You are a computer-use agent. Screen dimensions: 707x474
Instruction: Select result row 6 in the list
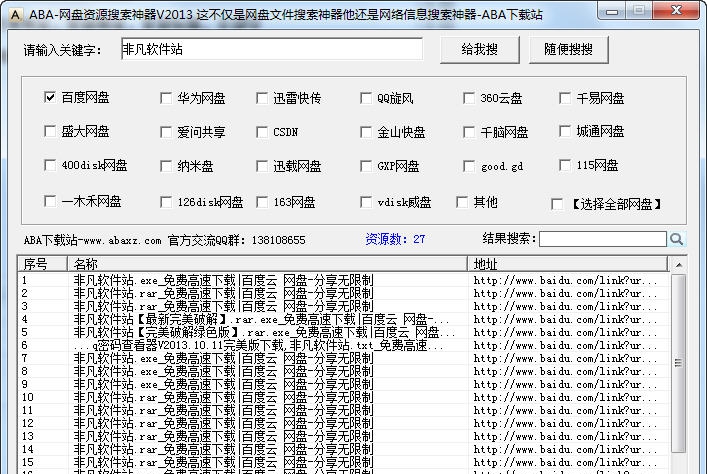coord(250,345)
